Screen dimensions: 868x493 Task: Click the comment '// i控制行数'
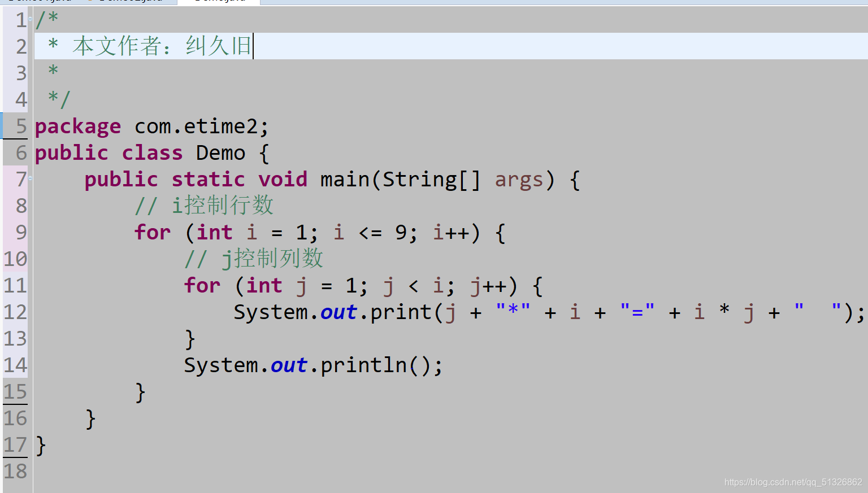click(204, 205)
